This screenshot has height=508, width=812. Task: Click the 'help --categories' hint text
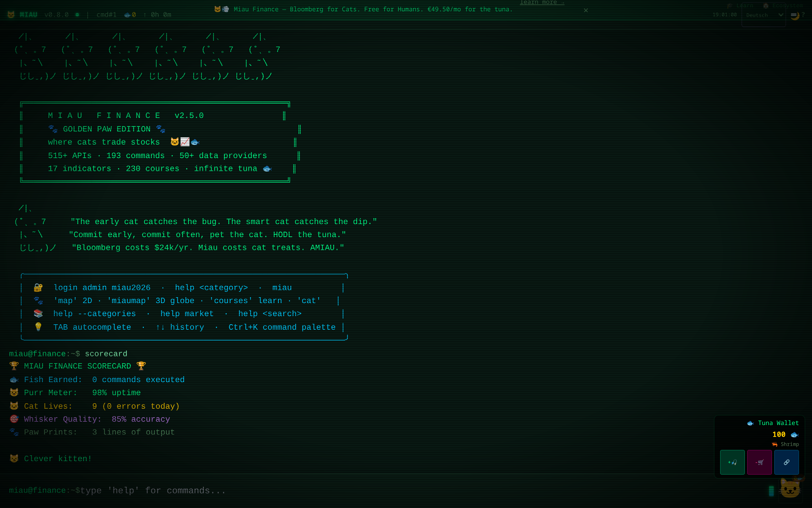point(95,314)
